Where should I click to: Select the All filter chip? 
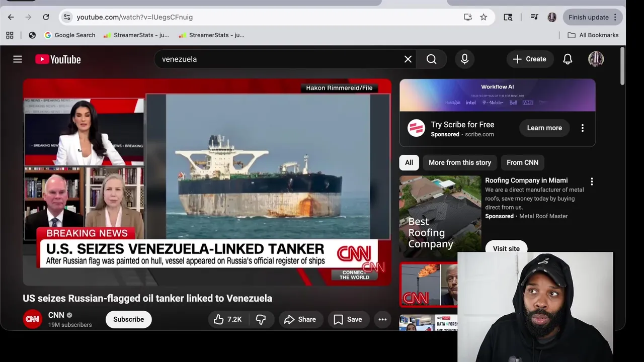pyautogui.click(x=409, y=162)
